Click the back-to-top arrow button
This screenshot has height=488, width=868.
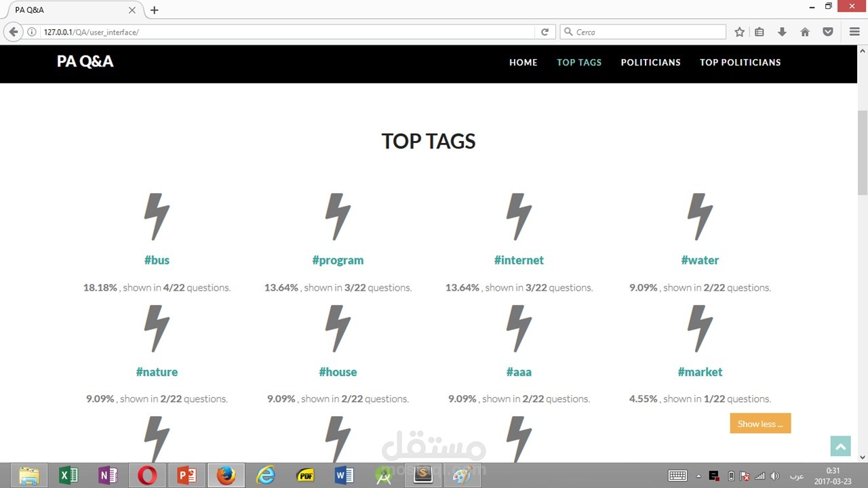coord(840,446)
